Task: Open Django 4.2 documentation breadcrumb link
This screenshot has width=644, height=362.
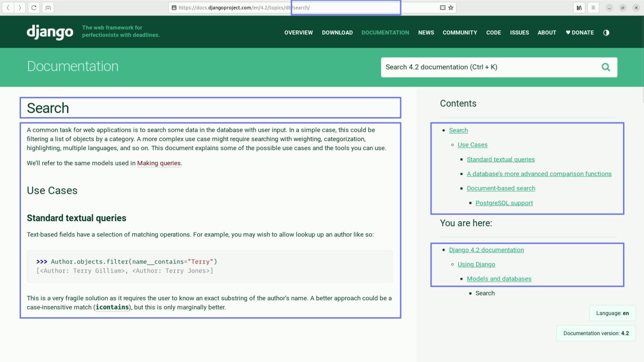Action: click(x=486, y=250)
